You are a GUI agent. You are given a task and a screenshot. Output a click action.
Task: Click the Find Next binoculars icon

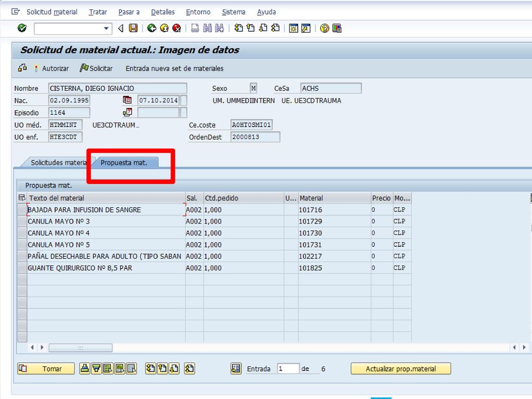click(x=220, y=28)
